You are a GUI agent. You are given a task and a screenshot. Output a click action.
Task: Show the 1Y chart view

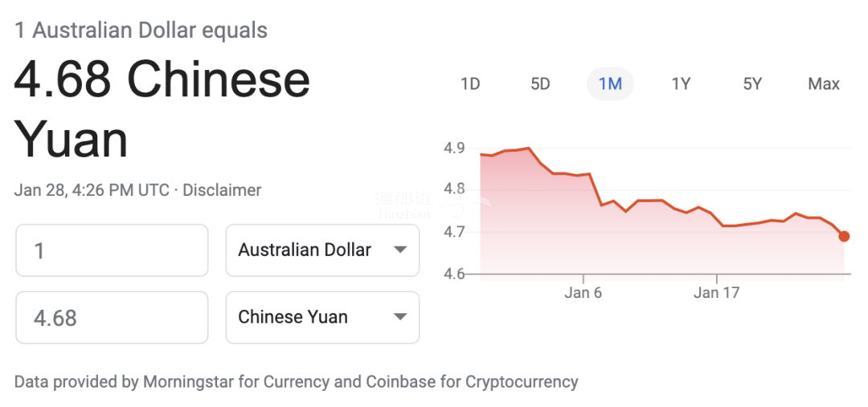pyautogui.click(x=681, y=84)
